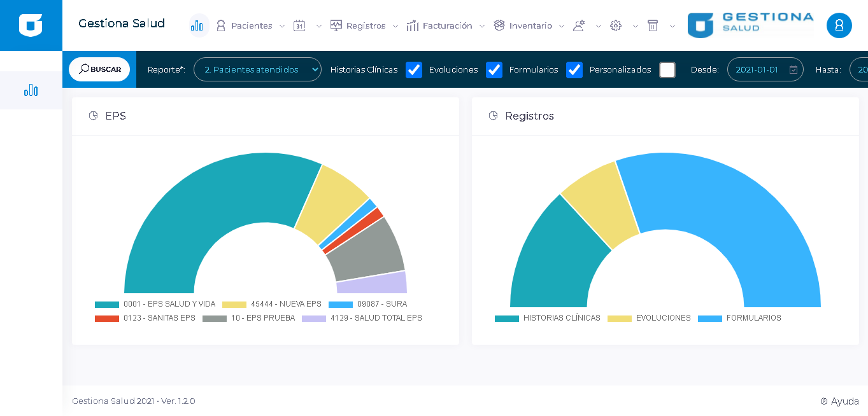Click the Buscar search button

[x=100, y=69]
